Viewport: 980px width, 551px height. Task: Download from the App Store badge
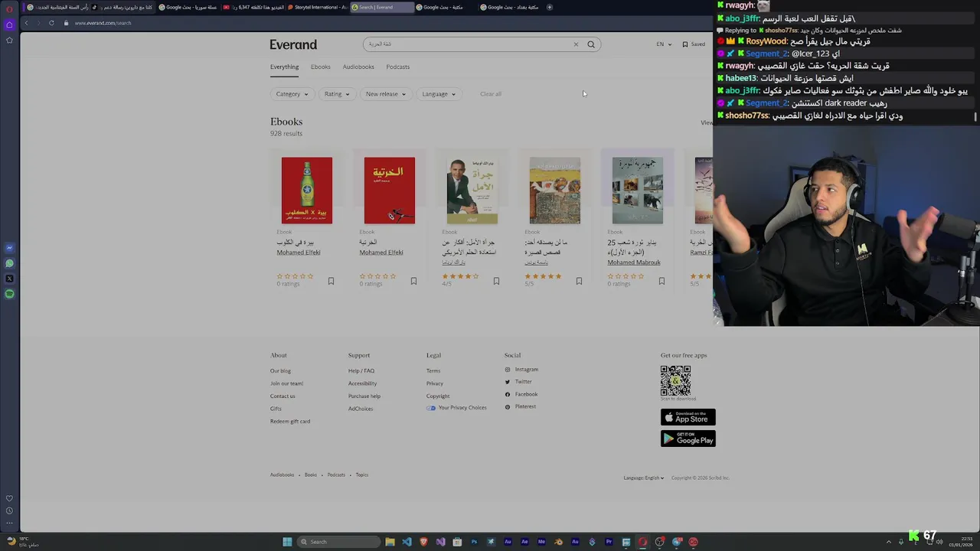coord(688,417)
